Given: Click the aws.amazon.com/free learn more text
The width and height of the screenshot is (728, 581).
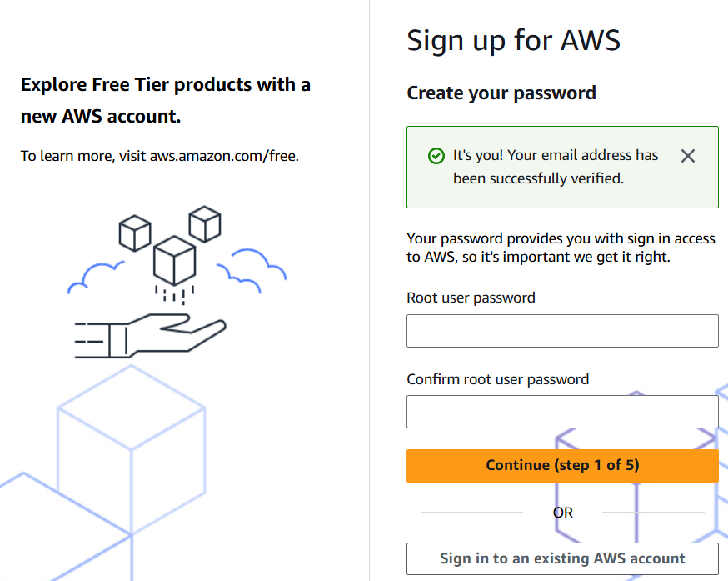Looking at the screenshot, I should 223,156.
